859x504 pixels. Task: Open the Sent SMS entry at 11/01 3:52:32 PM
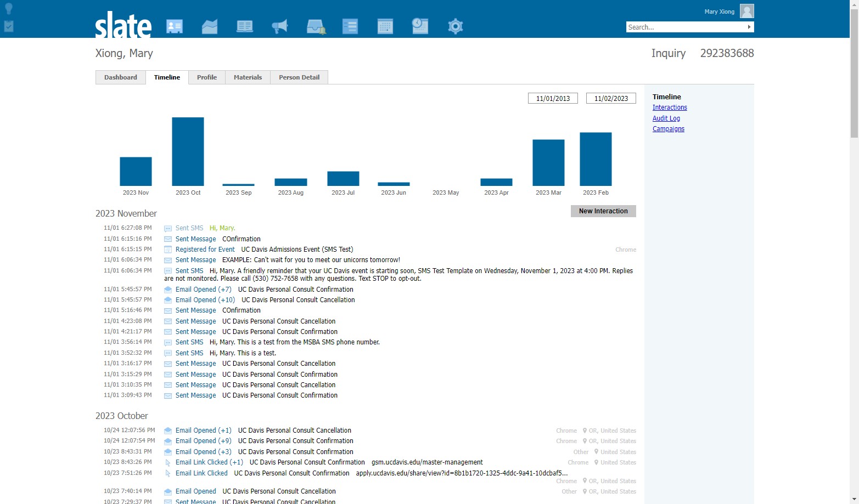[189, 353]
